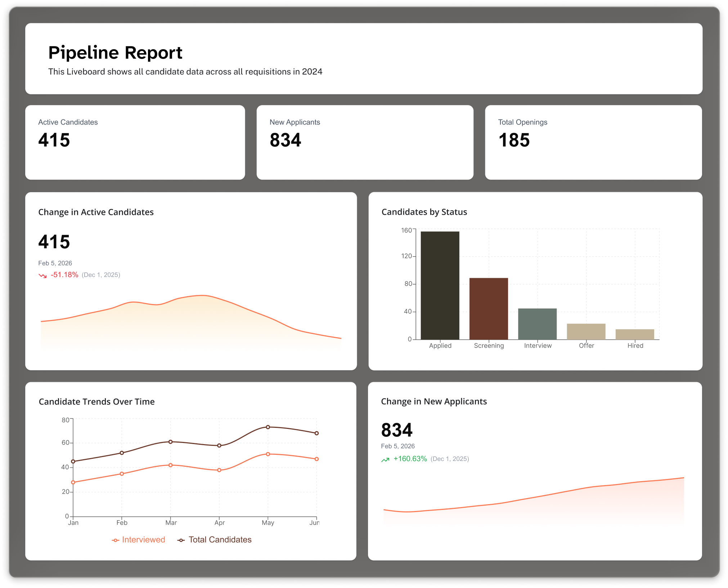Toggle Total Candidates series via legend label
This screenshot has height=588, width=728.
click(x=220, y=540)
